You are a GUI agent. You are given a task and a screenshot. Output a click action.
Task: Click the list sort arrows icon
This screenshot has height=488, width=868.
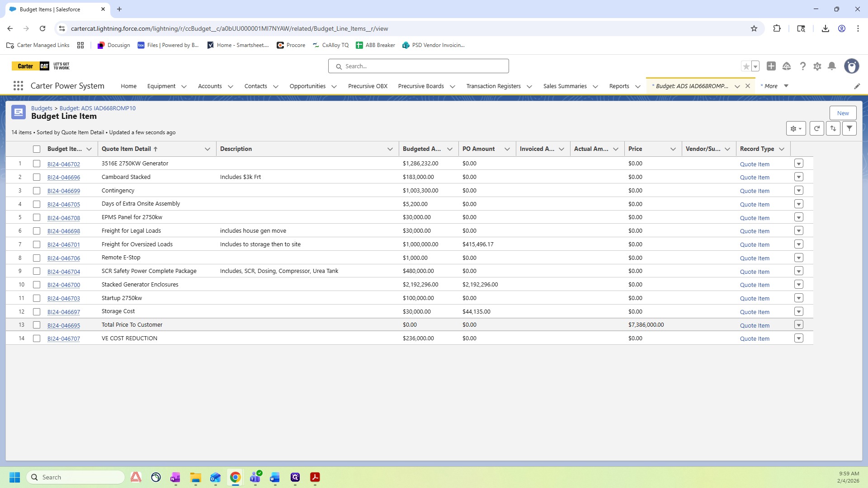pos(833,129)
